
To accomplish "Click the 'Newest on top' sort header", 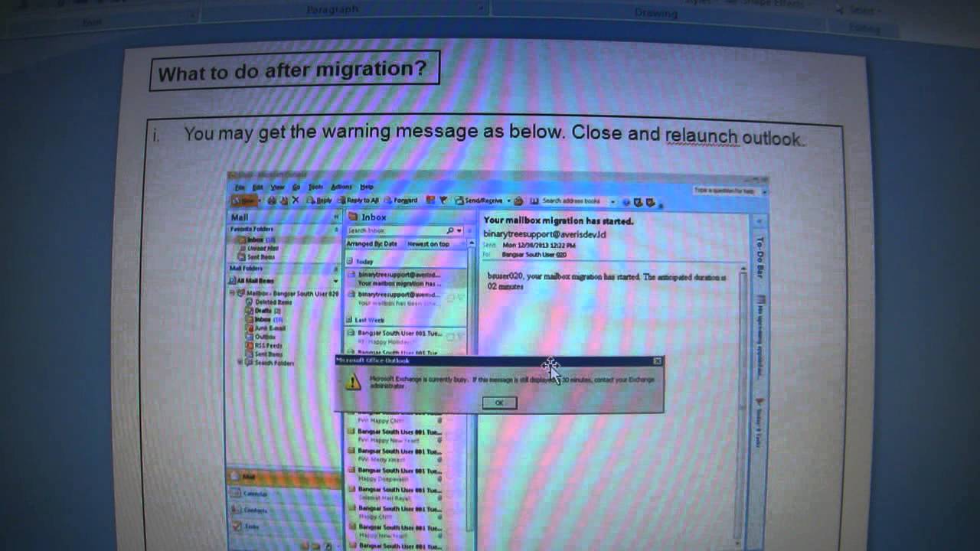I will [429, 244].
